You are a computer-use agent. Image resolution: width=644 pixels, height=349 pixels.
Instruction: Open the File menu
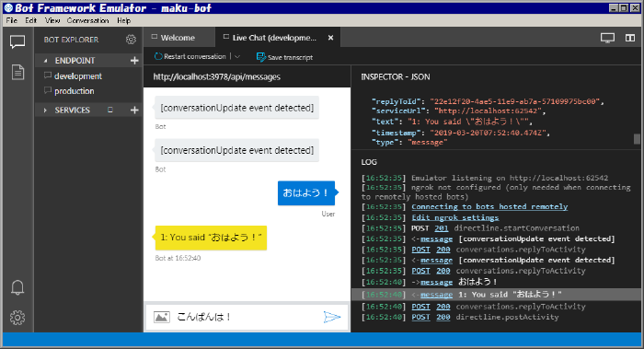coord(11,20)
